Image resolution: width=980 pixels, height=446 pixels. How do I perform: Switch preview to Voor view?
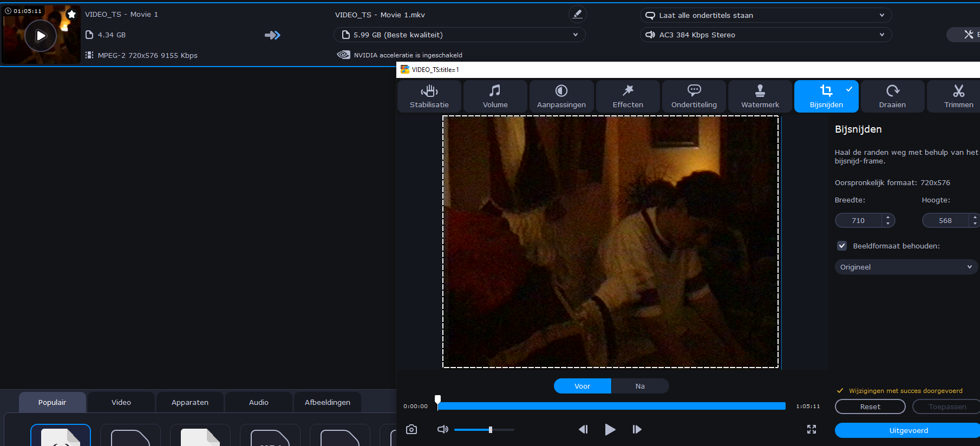tap(582, 386)
